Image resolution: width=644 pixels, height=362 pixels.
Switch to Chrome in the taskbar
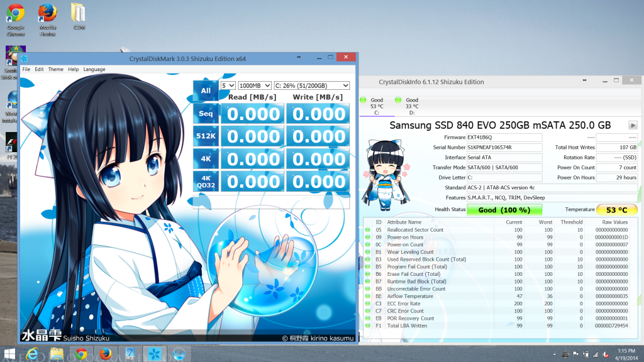[x=81, y=354]
